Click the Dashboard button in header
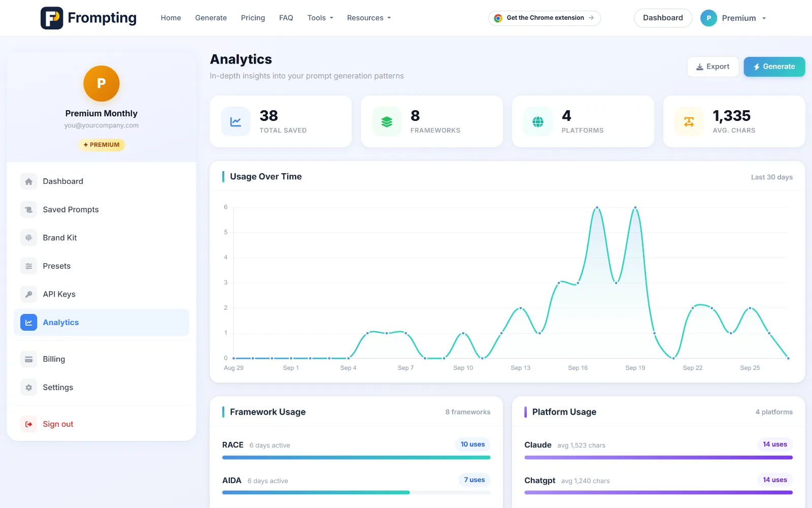This screenshot has height=508, width=812. click(663, 18)
